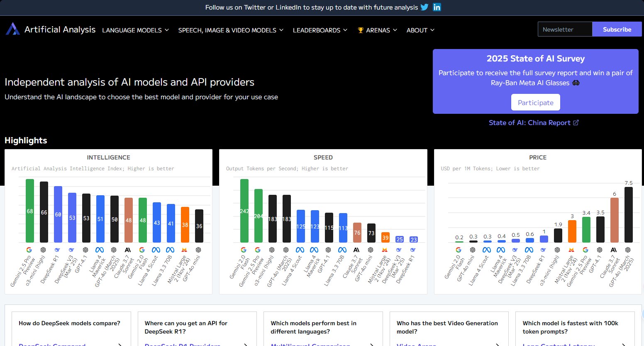Open 'How do DeepSeek models compare?' card
This screenshot has width=644, height=346.
coord(71,329)
